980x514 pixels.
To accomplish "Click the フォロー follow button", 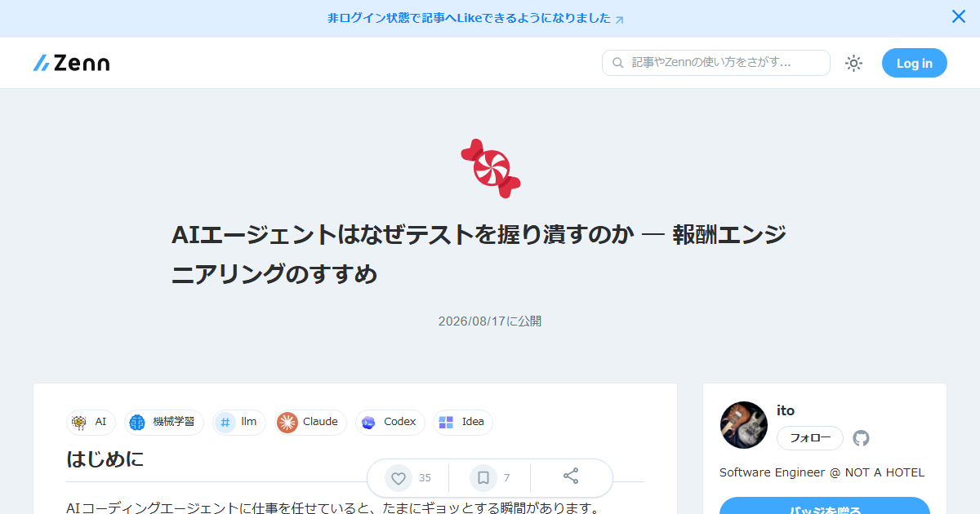I will [810, 438].
